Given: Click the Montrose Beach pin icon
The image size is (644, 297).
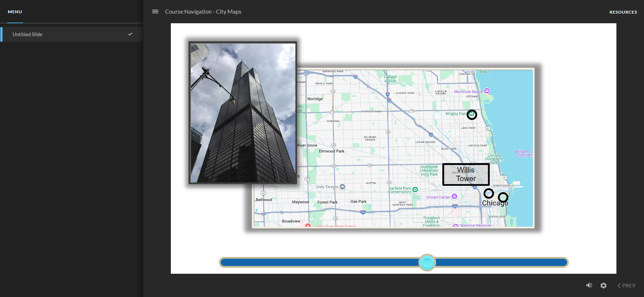Looking at the screenshot, I should pos(487,91).
